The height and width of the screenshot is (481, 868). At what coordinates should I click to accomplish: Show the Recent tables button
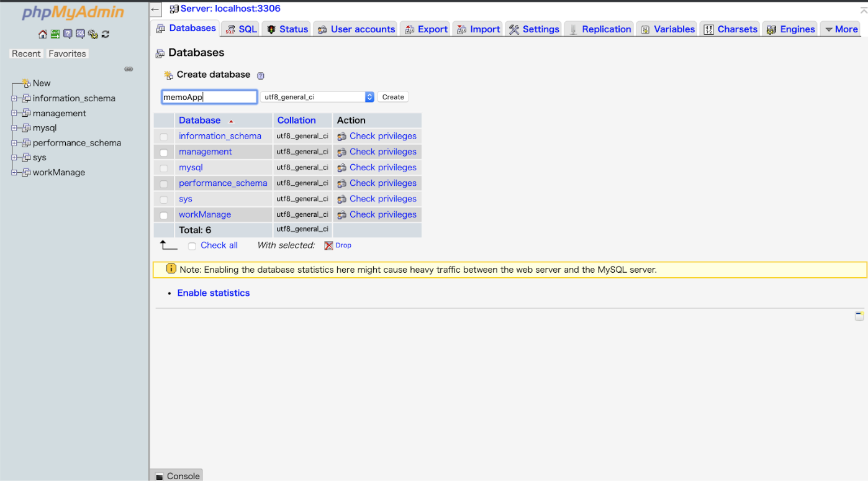(26, 54)
